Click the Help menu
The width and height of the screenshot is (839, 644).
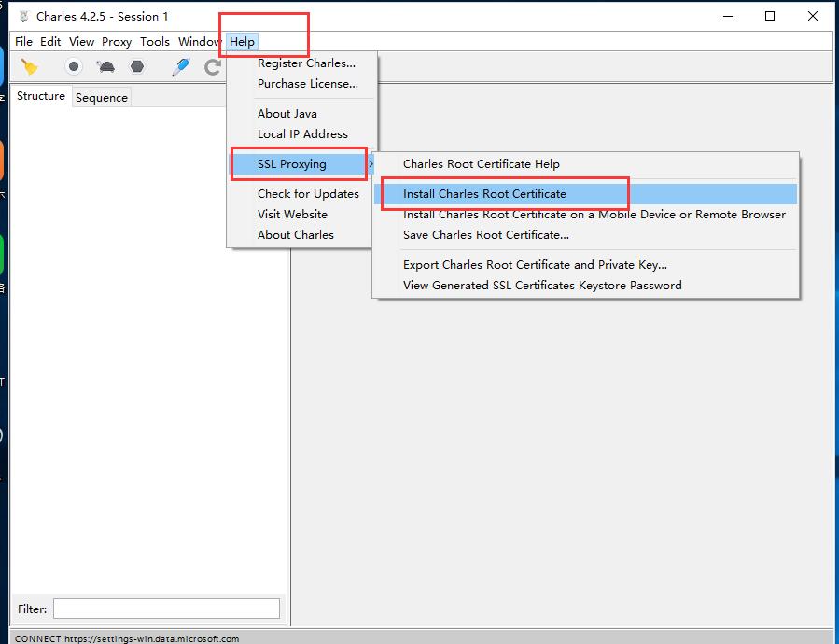tap(242, 42)
